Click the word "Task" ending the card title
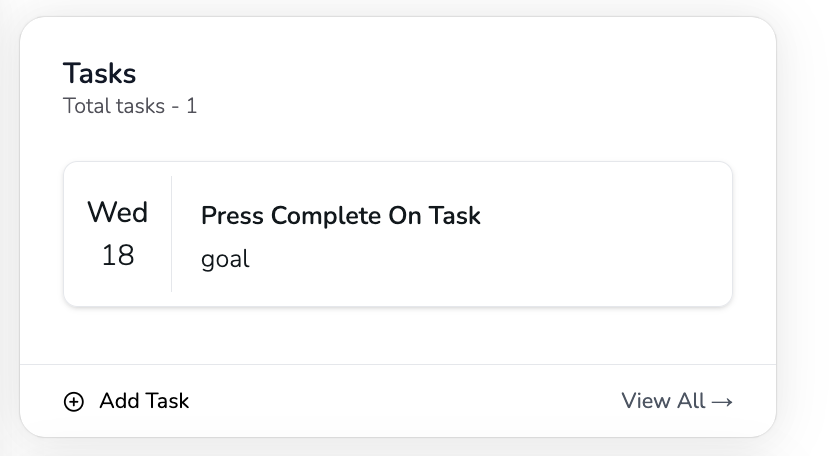The height and width of the screenshot is (456, 830). coord(454,215)
